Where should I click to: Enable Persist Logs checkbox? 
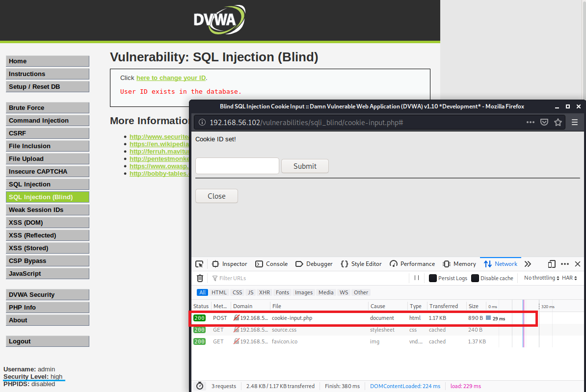pyautogui.click(x=433, y=278)
